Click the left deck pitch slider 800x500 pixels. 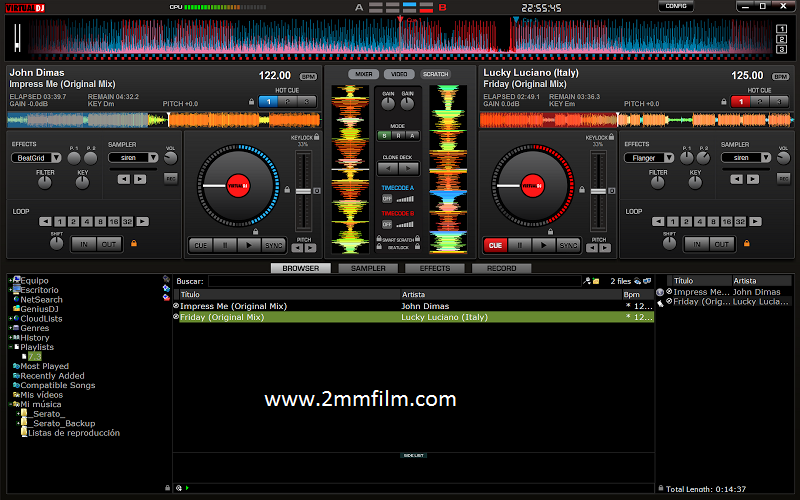[304, 192]
